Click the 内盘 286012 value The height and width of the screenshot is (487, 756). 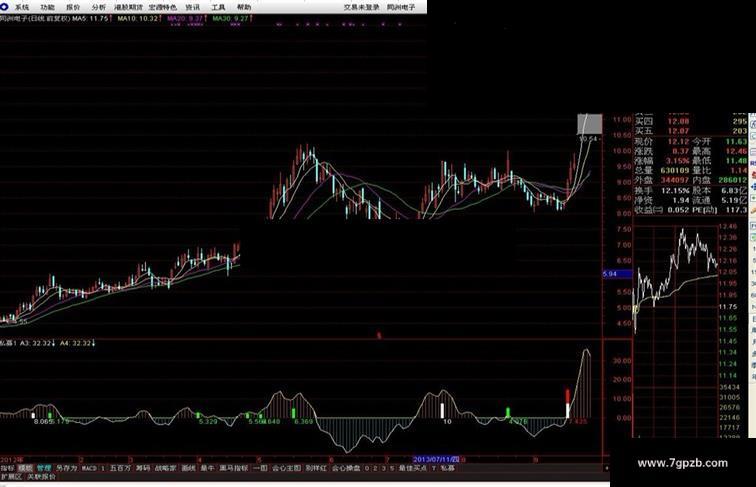[732, 180]
